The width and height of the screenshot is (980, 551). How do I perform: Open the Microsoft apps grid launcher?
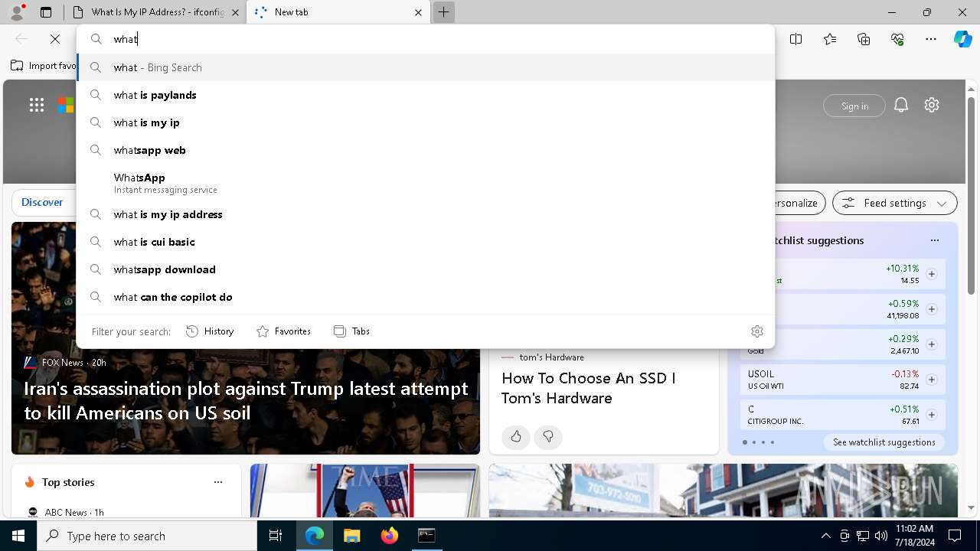pyautogui.click(x=37, y=105)
